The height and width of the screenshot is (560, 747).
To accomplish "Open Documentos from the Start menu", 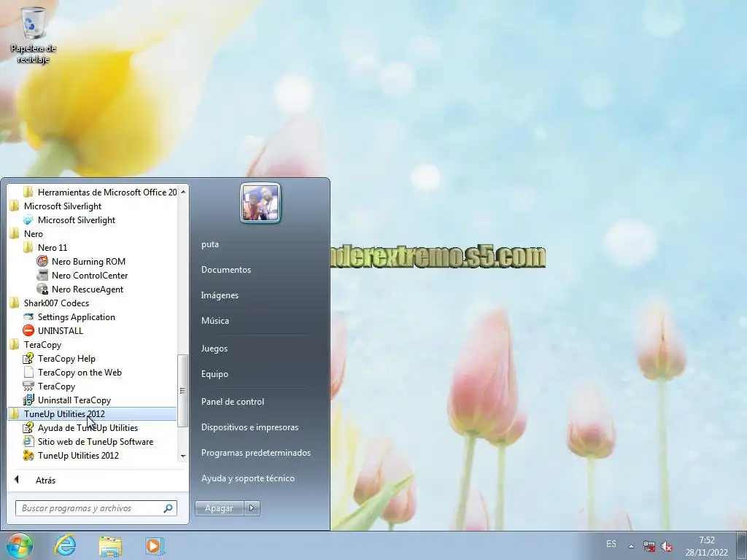I will (x=226, y=270).
